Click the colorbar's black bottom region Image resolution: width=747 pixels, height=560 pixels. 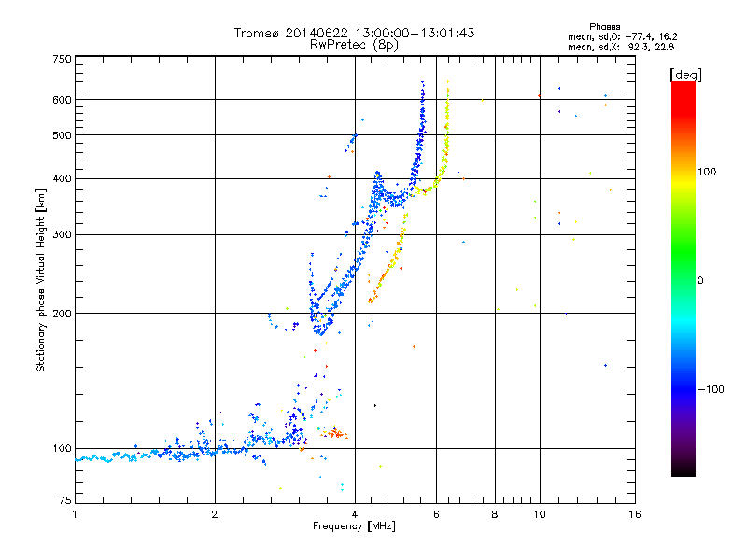pyautogui.click(x=684, y=469)
